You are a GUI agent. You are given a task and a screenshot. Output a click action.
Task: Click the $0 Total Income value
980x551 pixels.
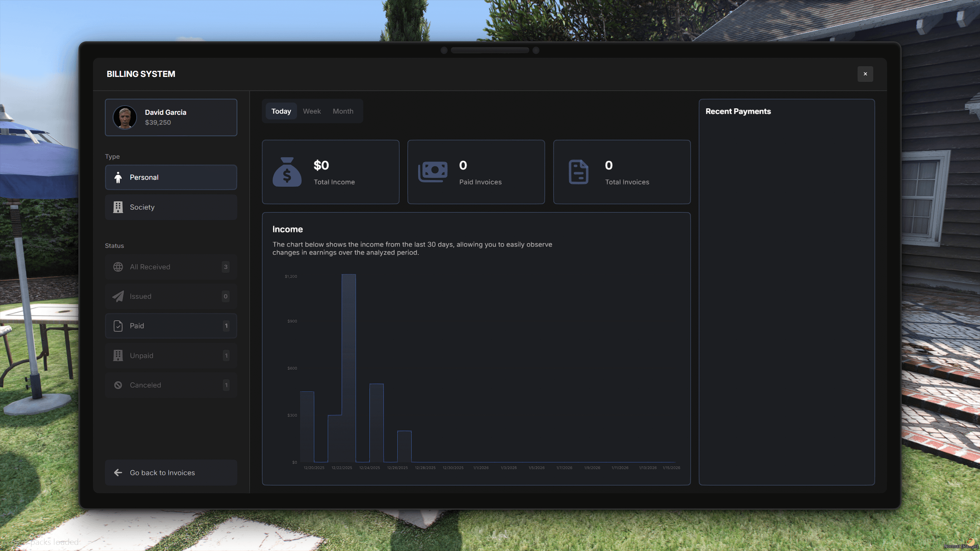point(321,165)
